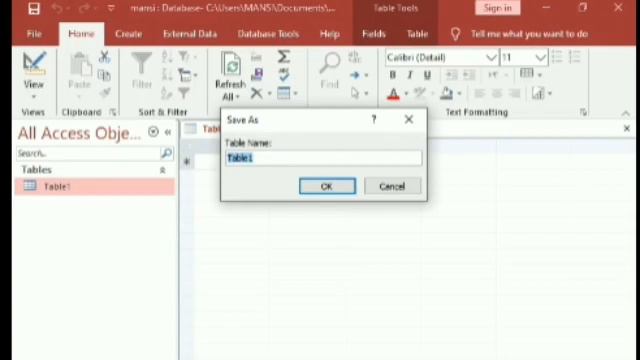Click Cancel in the Save As dialog

[392, 187]
